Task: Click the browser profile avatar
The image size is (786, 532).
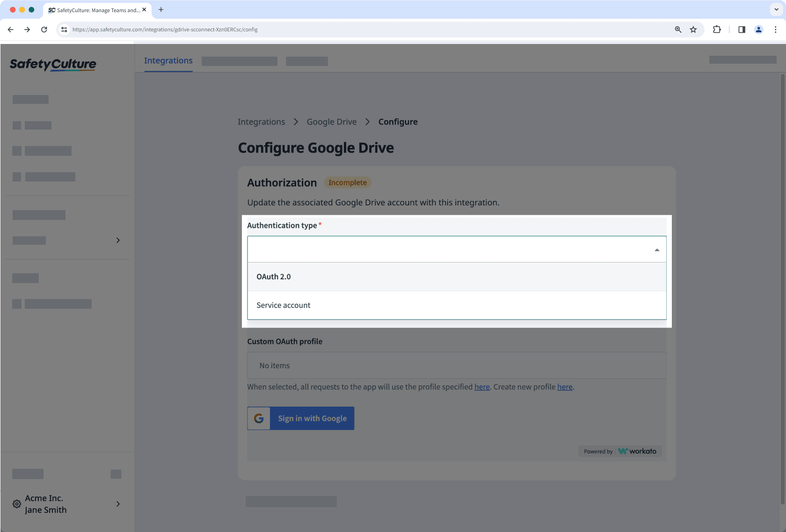Action: [758, 29]
